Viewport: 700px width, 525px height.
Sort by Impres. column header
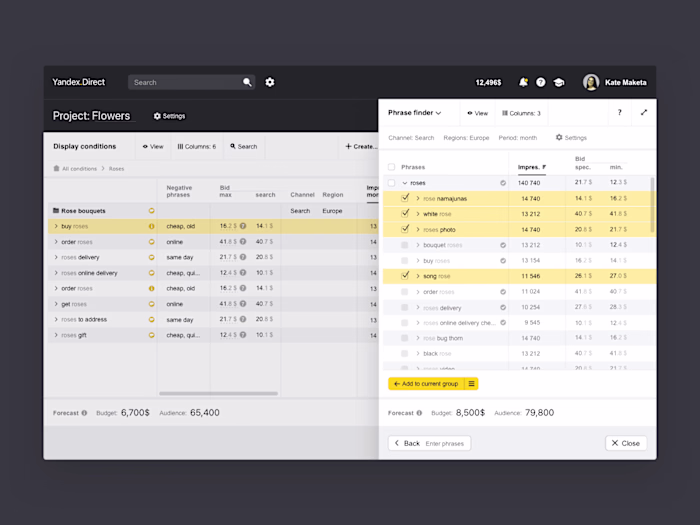tap(532, 167)
